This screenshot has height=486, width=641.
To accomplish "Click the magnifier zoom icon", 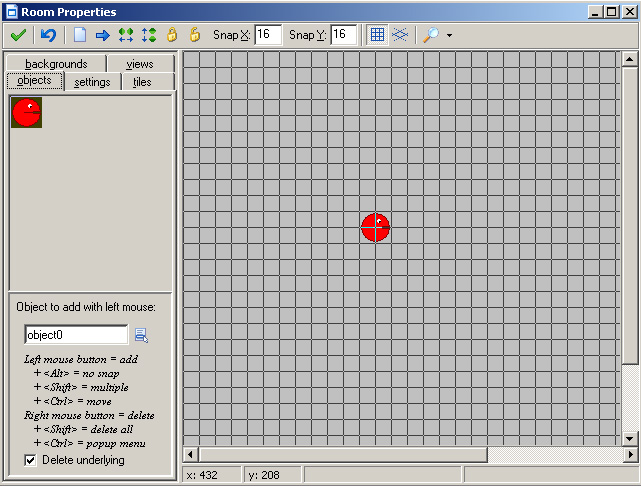I will pyautogui.click(x=431, y=35).
